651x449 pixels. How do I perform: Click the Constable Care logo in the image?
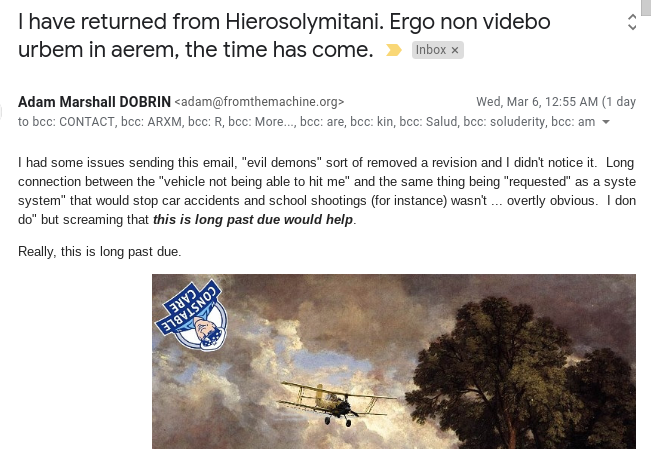pos(191,316)
